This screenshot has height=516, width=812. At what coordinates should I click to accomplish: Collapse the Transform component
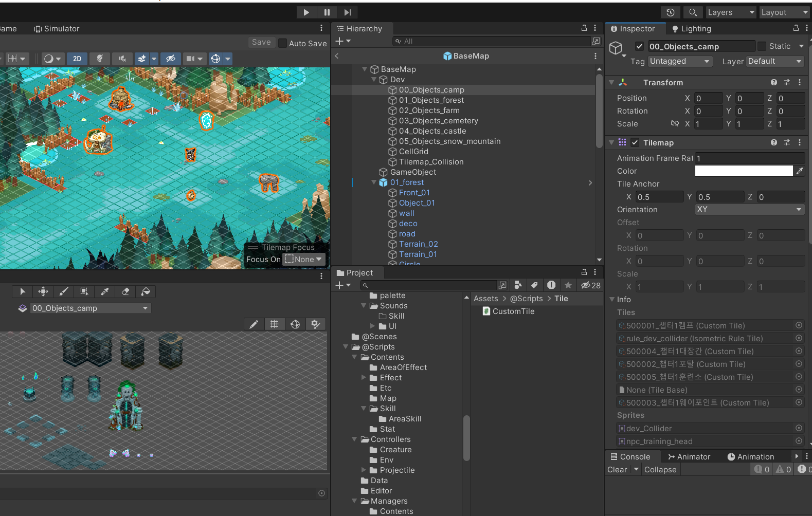coord(611,82)
